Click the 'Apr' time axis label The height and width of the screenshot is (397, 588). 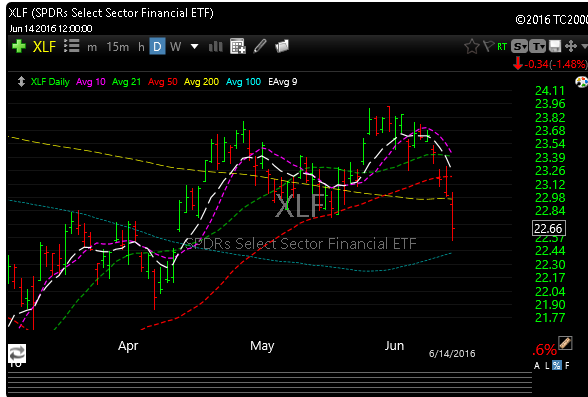[128, 346]
